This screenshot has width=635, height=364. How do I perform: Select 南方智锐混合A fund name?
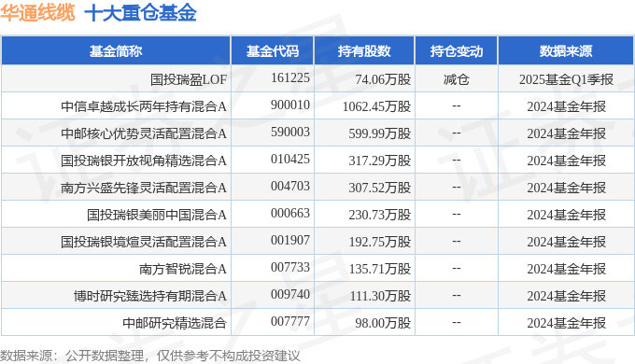coord(183,269)
